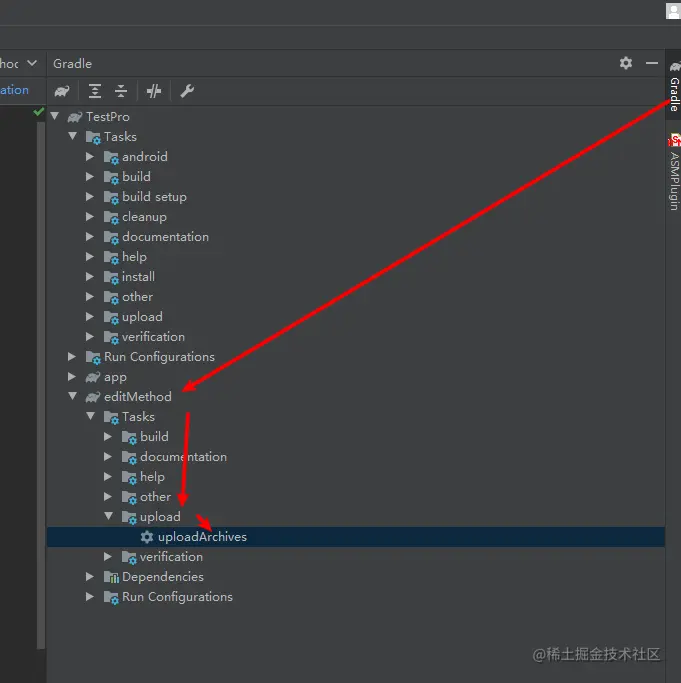Open Gradle panel options gear
This screenshot has height=683, width=681.
626,63
